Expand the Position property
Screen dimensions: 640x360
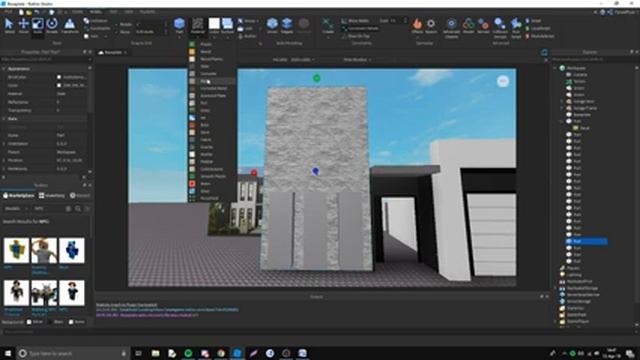4,160
